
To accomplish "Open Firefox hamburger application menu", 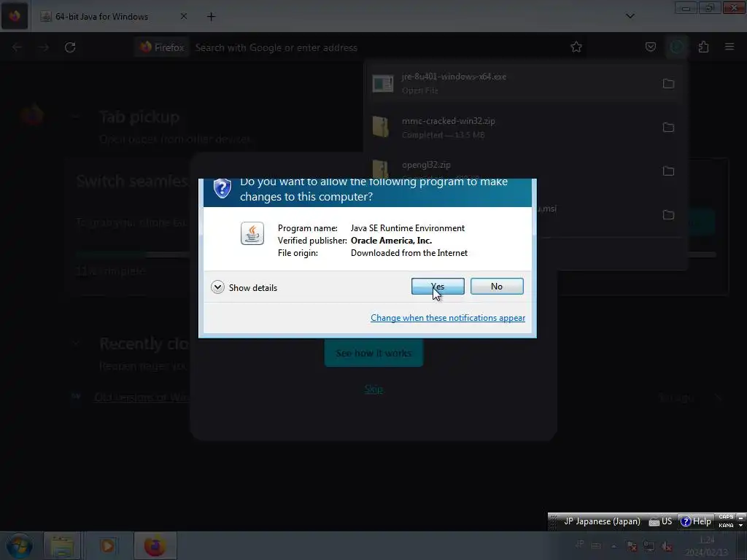I will (x=729, y=47).
